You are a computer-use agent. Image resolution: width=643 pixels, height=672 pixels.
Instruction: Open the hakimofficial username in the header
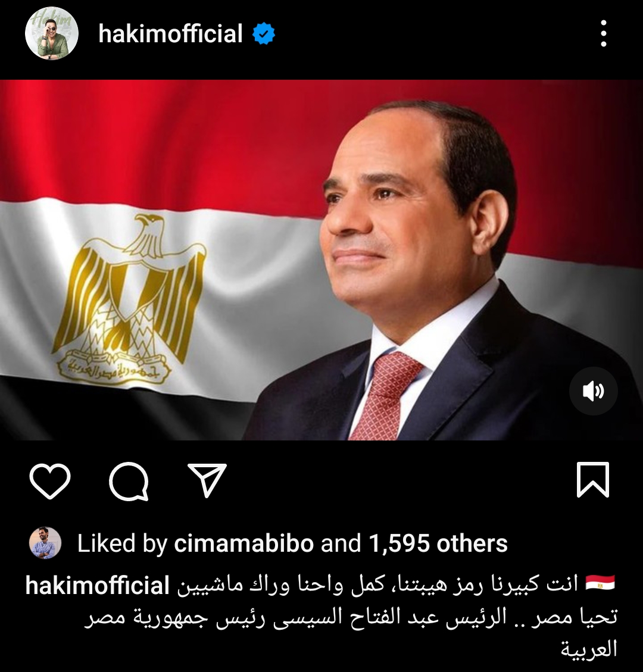pyautogui.click(x=170, y=34)
